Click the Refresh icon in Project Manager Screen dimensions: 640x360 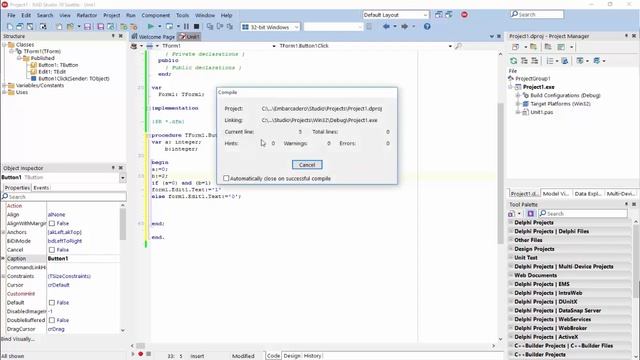pyautogui.click(x=513, y=61)
